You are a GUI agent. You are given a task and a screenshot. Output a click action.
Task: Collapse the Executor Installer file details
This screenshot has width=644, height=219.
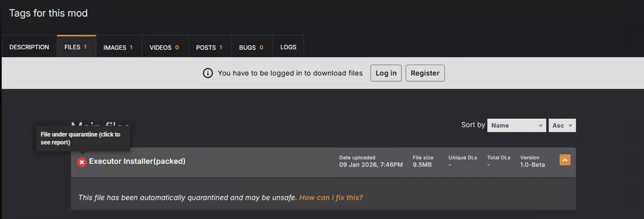(x=565, y=160)
